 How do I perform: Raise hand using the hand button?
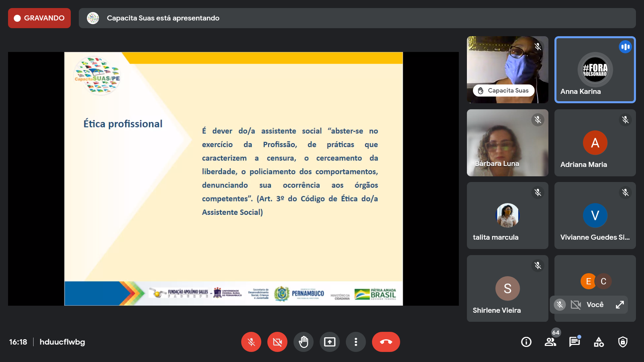pos(303,342)
